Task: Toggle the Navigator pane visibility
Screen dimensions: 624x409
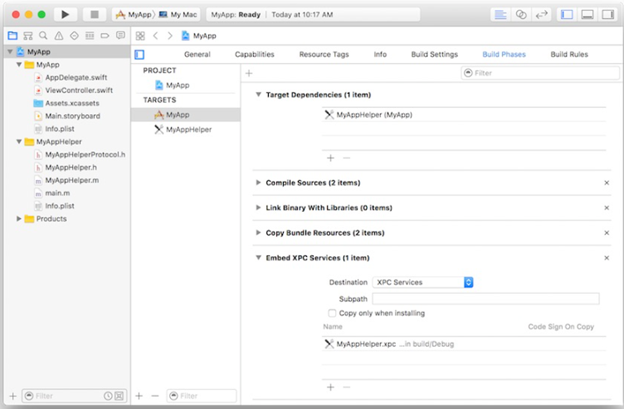Action: coord(567,15)
